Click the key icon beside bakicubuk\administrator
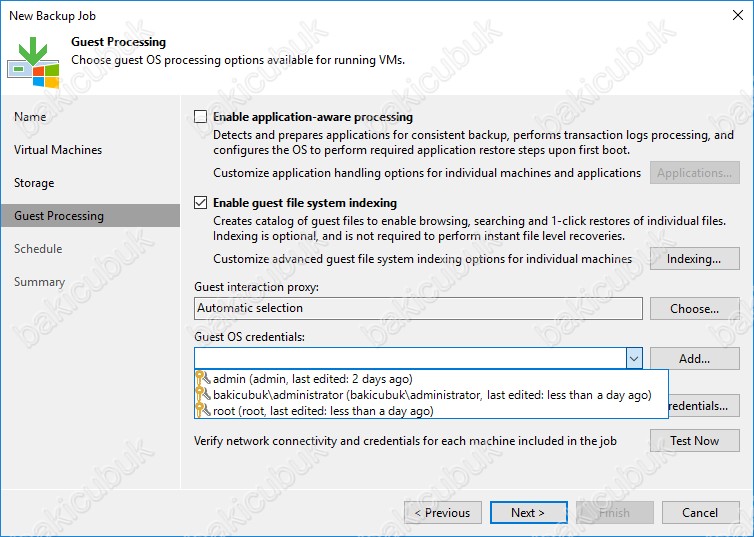The height and width of the screenshot is (537, 754). 202,395
